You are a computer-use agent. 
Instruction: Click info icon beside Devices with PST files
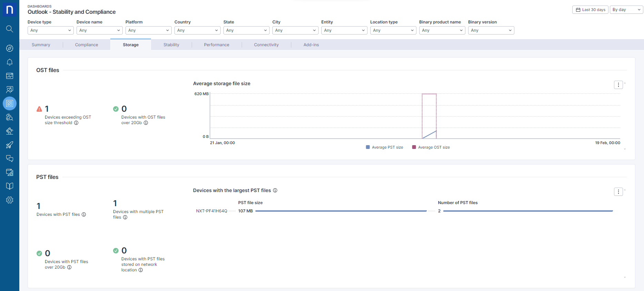point(84,214)
